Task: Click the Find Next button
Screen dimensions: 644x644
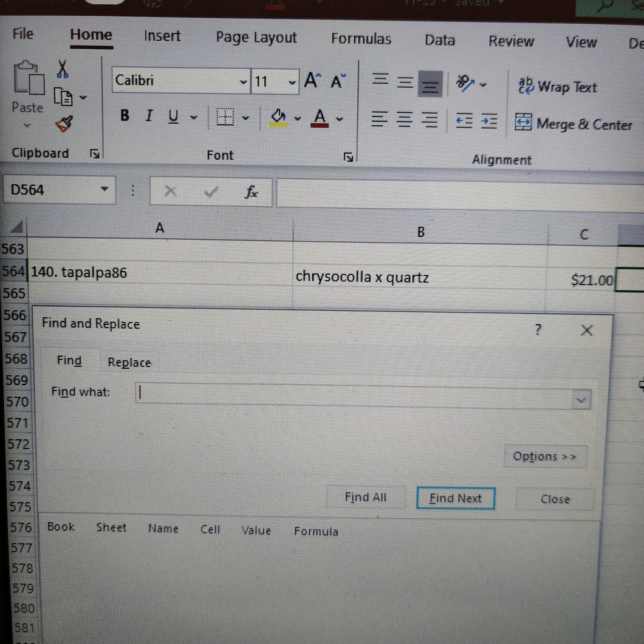Action: pyautogui.click(x=456, y=498)
